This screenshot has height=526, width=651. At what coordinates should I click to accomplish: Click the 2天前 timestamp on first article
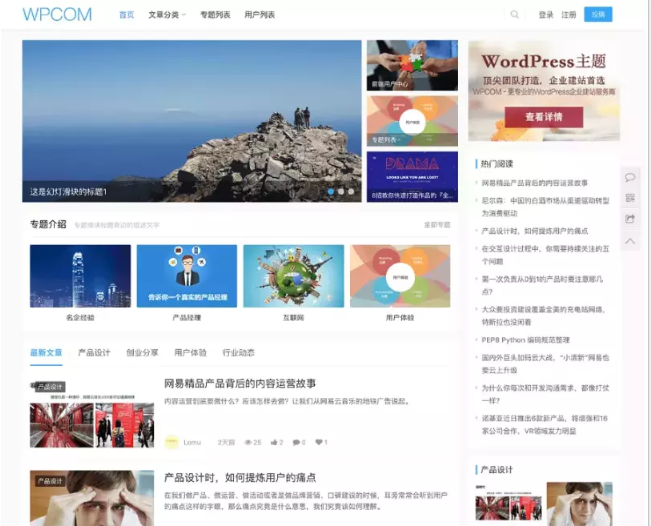point(226,443)
